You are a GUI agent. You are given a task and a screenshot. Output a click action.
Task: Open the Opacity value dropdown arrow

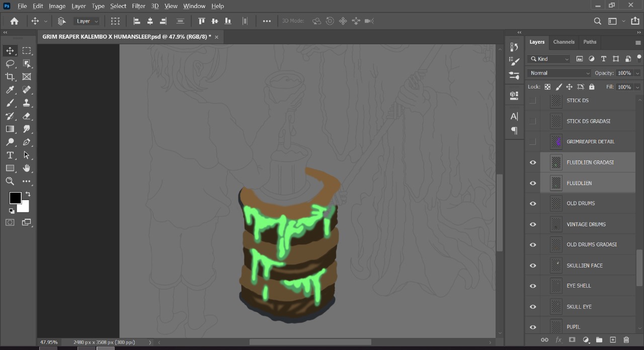click(x=637, y=73)
